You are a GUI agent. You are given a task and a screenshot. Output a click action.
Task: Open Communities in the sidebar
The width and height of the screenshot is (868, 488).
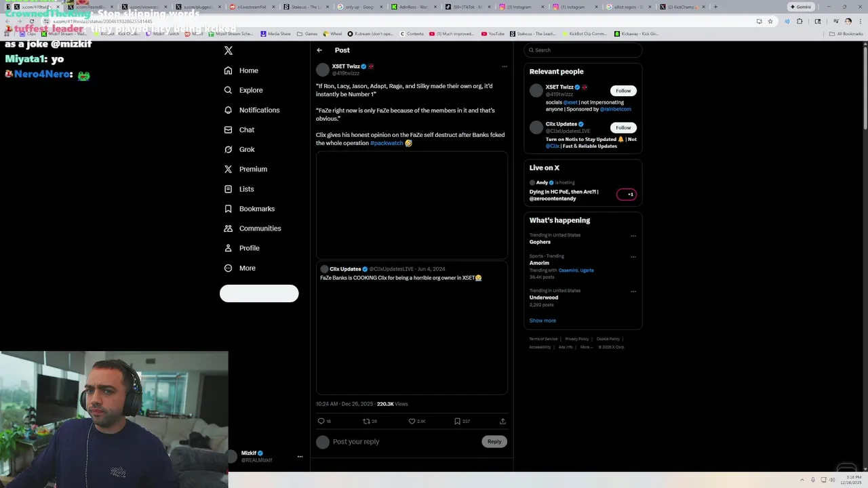[252, 228]
